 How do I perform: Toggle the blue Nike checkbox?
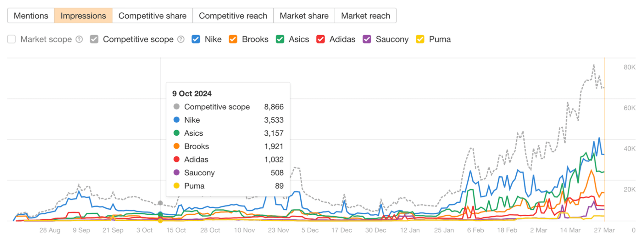196,39
